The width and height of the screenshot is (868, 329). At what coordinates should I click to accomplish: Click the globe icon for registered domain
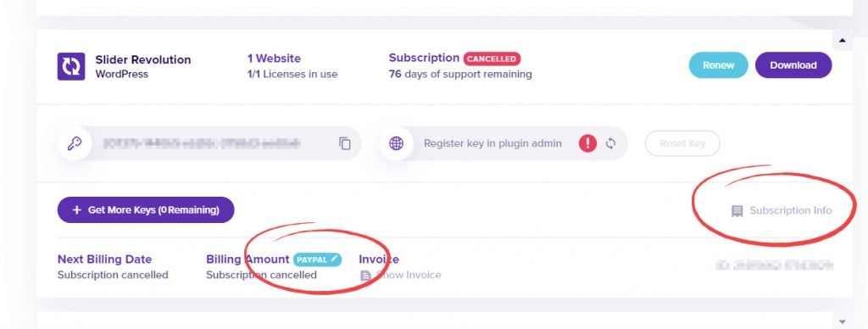coord(396,143)
